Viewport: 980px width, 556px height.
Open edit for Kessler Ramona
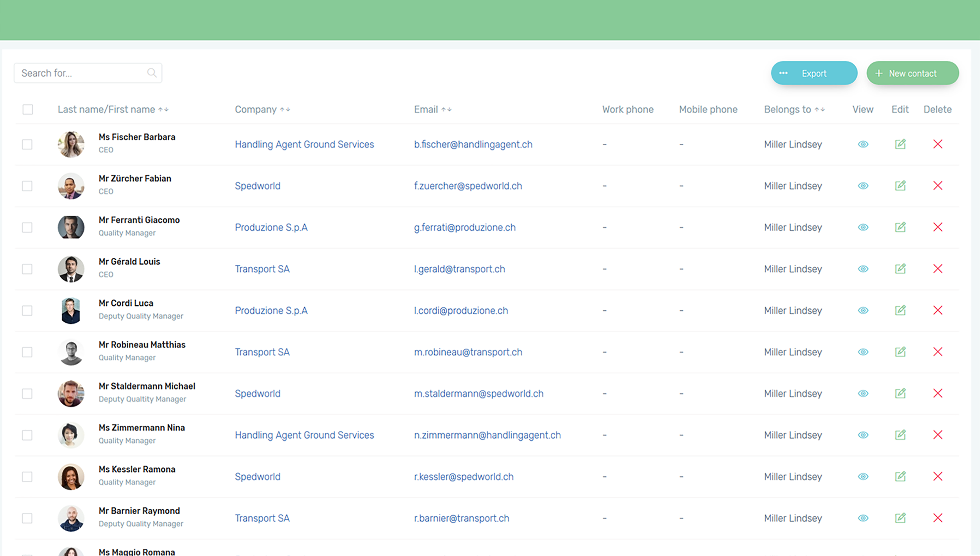tap(900, 476)
